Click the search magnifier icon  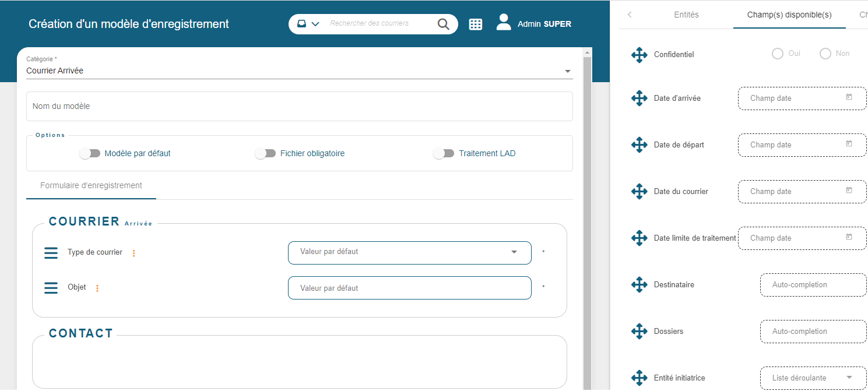(443, 24)
